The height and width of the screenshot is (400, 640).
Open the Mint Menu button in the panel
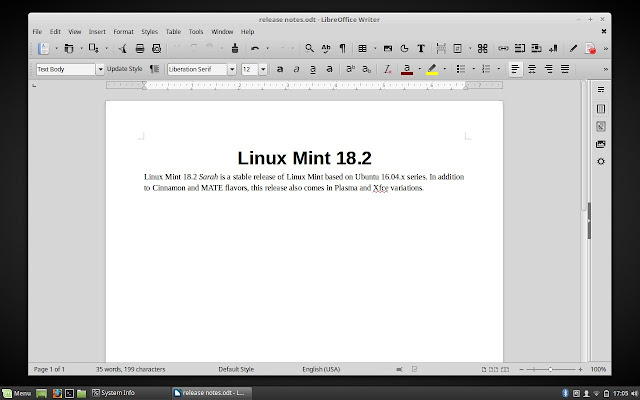17,393
